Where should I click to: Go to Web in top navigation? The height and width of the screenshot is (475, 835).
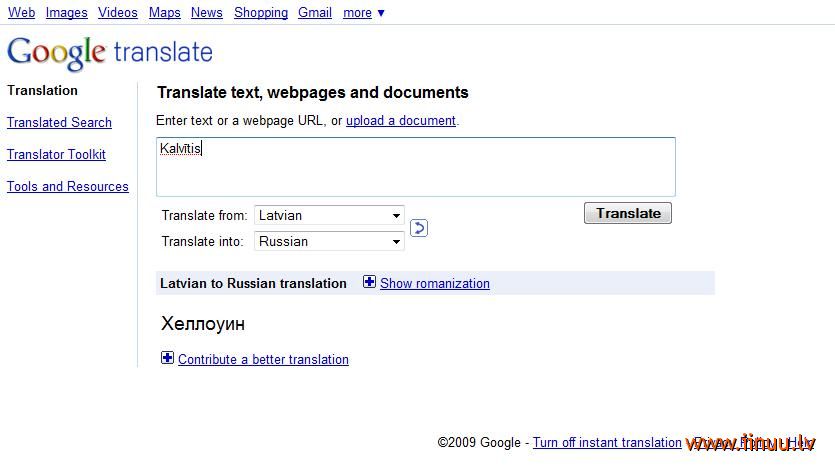(x=21, y=12)
